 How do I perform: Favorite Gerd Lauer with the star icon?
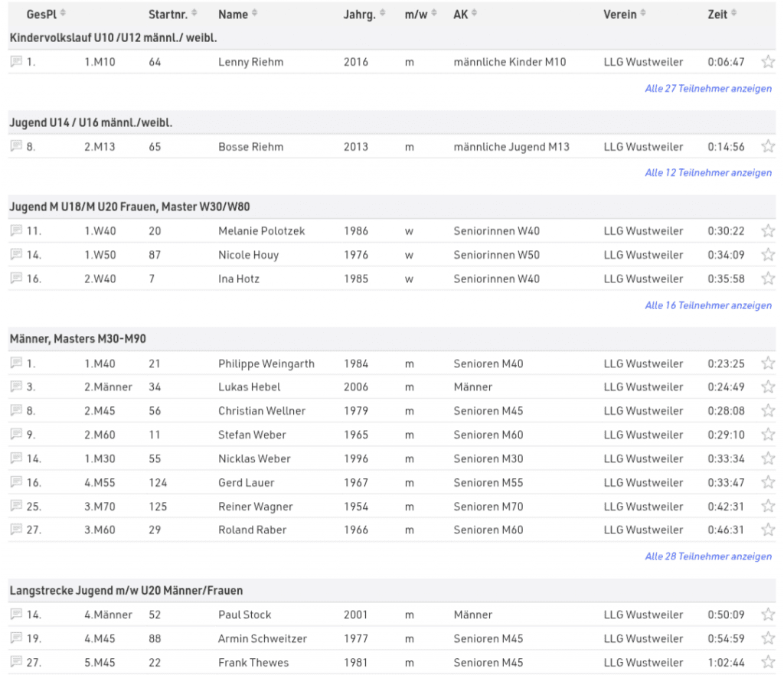pyautogui.click(x=768, y=483)
